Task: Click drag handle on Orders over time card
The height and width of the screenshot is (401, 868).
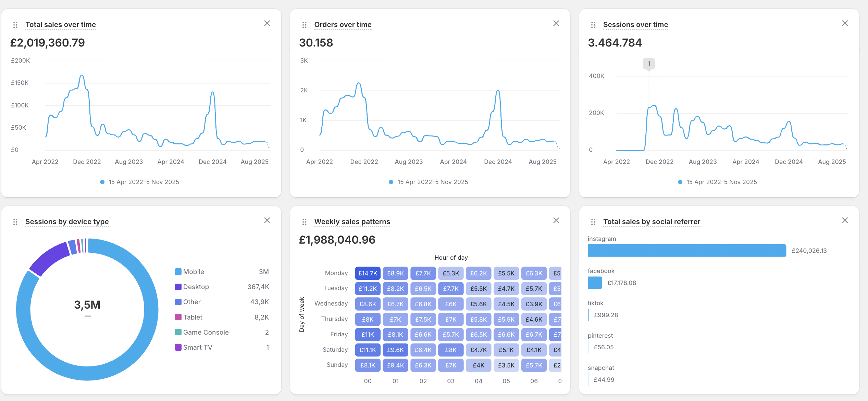Action: pos(304,25)
